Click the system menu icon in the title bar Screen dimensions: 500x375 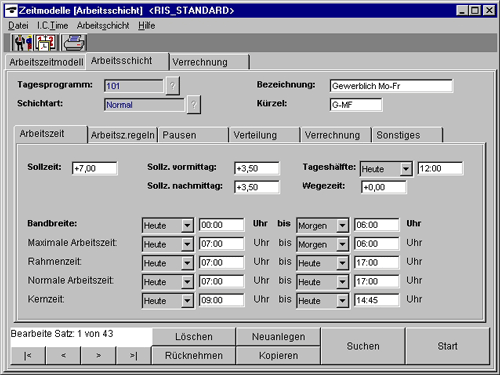click(11, 10)
